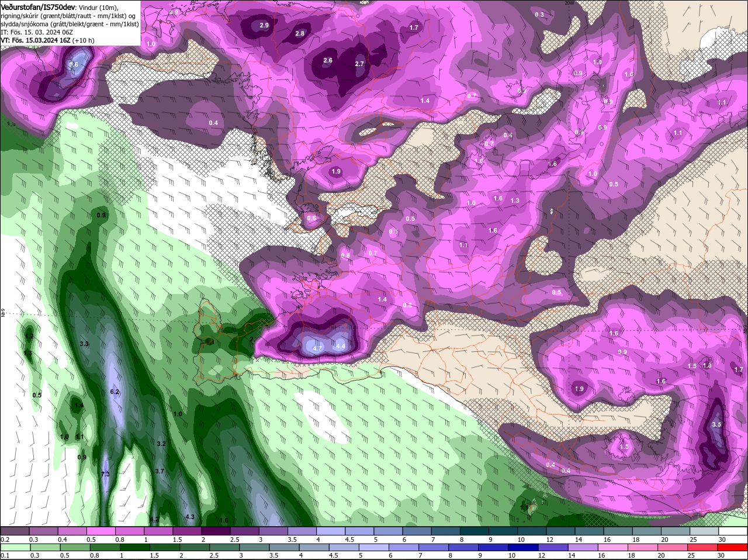
Task: Click the 4.4 precipitation value label
Action: [341, 346]
